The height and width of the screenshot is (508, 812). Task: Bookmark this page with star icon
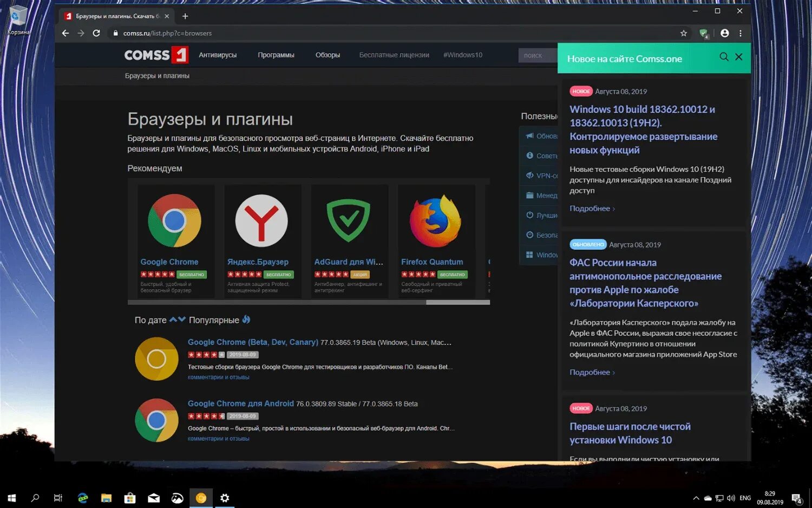(684, 33)
